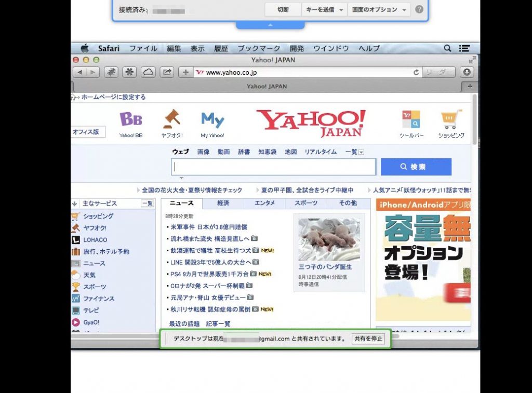Open the iPhone/Android app banner ad

(423, 260)
